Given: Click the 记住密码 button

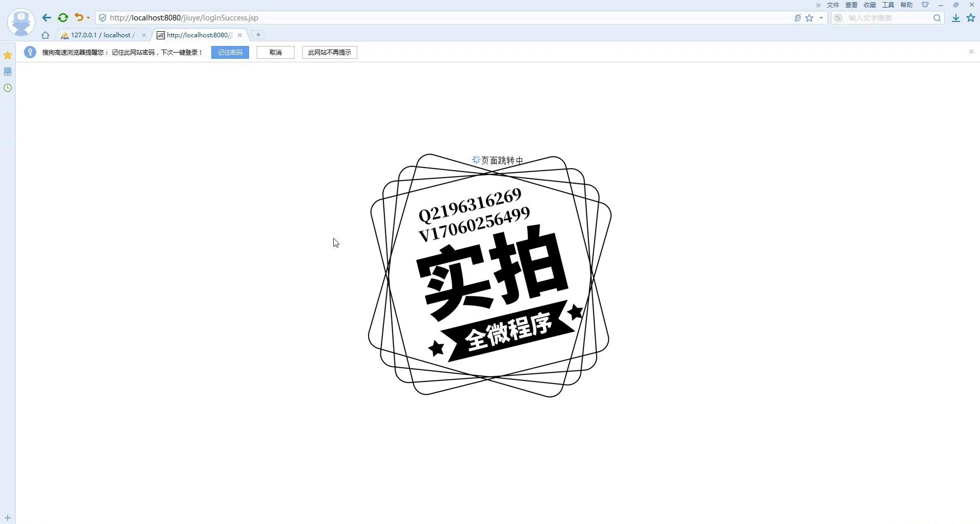Looking at the screenshot, I should point(230,53).
